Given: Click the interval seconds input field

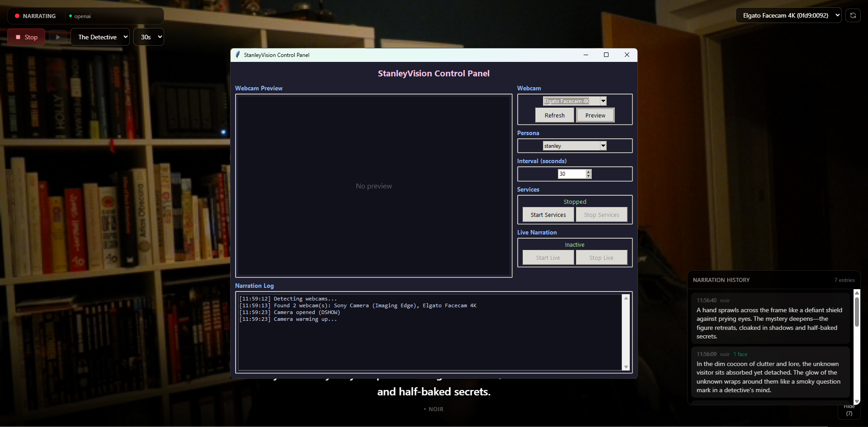Looking at the screenshot, I should pos(571,174).
